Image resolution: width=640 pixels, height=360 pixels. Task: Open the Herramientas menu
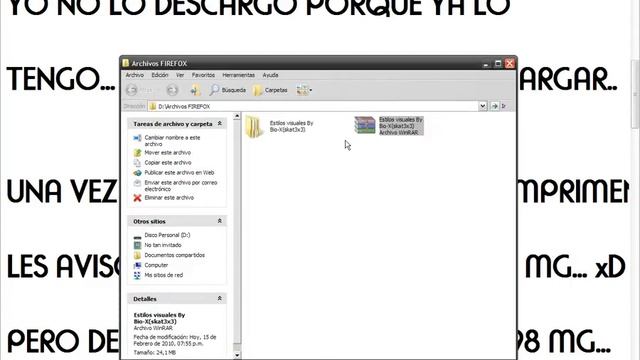coord(238,75)
